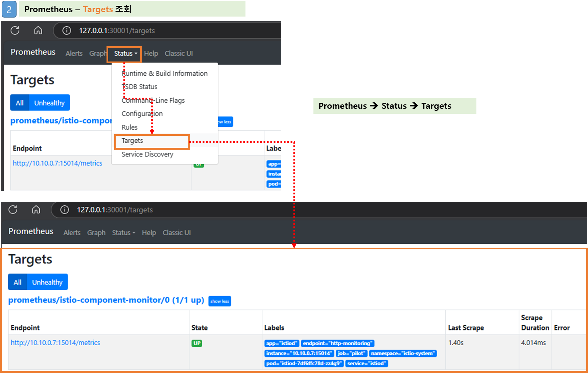The height and width of the screenshot is (373, 588).
Task: Select Targets from Status menu
Action: click(132, 141)
